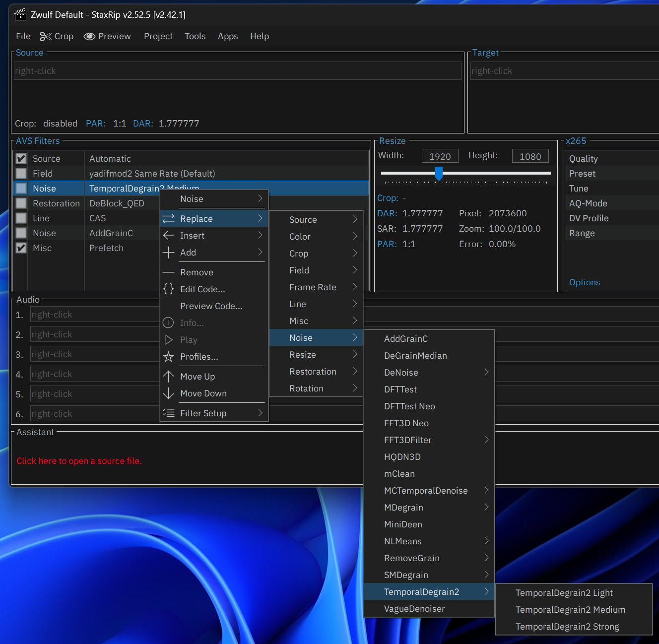Image resolution: width=659 pixels, height=644 pixels.
Task: Click the curly braces Edit Code icon
Action: click(169, 289)
